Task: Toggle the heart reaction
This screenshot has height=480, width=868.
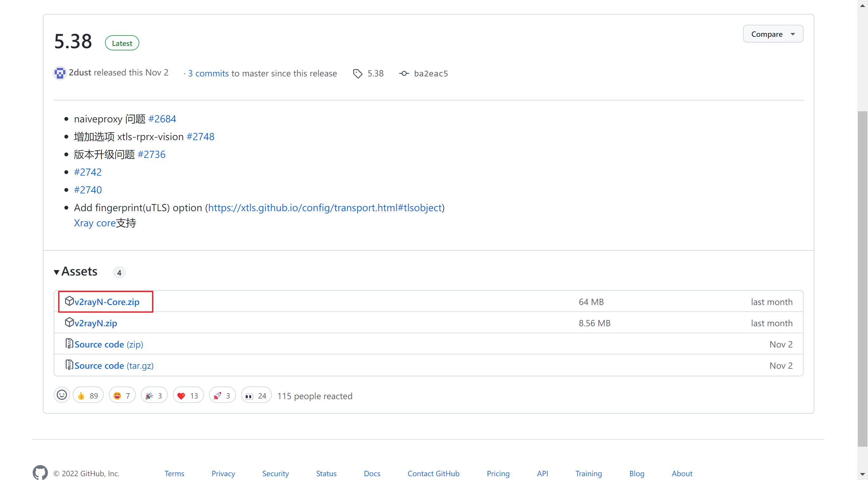Action: (x=188, y=395)
